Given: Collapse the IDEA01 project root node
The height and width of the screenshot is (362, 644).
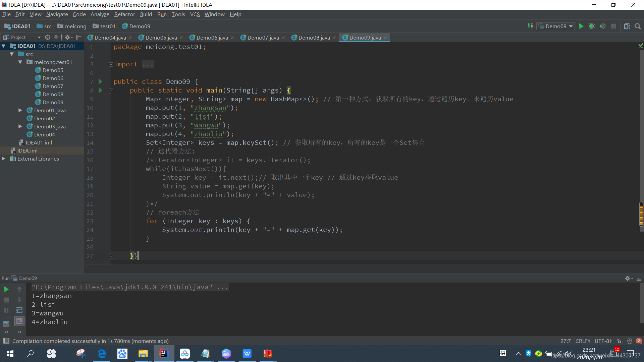Looking at the screenshot, I should [4, 46].
